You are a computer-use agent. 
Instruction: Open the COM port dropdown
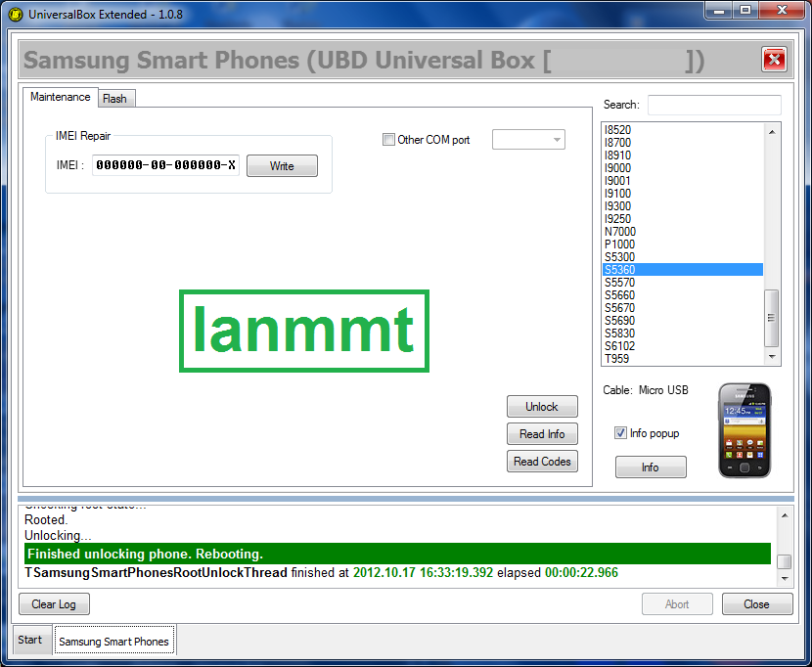tap(528, 139)
